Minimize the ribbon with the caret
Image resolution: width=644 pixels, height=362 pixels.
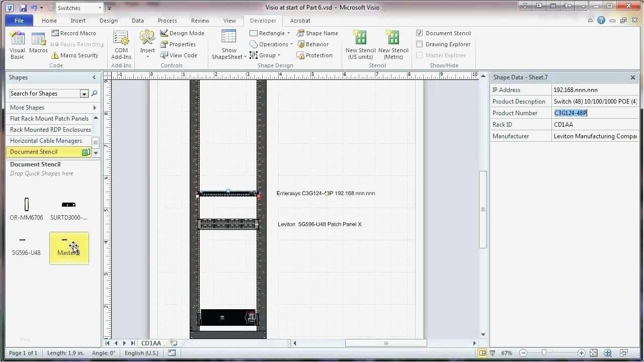[591, 21]
